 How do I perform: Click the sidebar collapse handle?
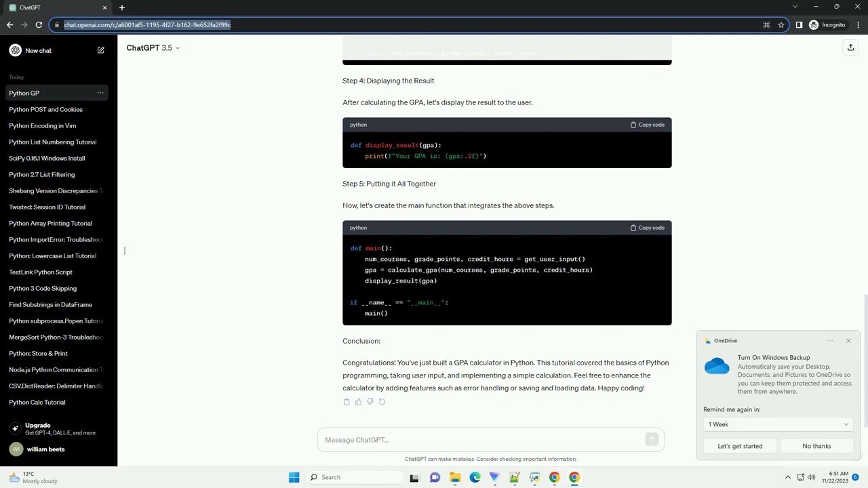tap(125, 251)
